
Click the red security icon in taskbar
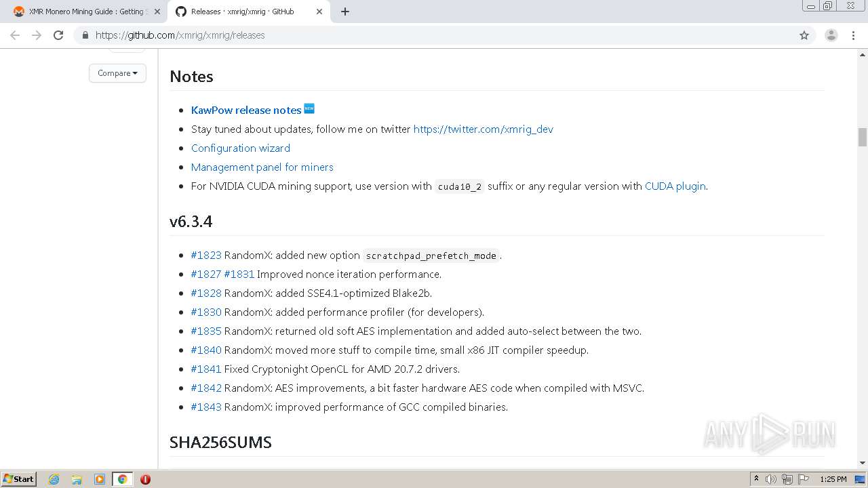click(x=145, y=479)
